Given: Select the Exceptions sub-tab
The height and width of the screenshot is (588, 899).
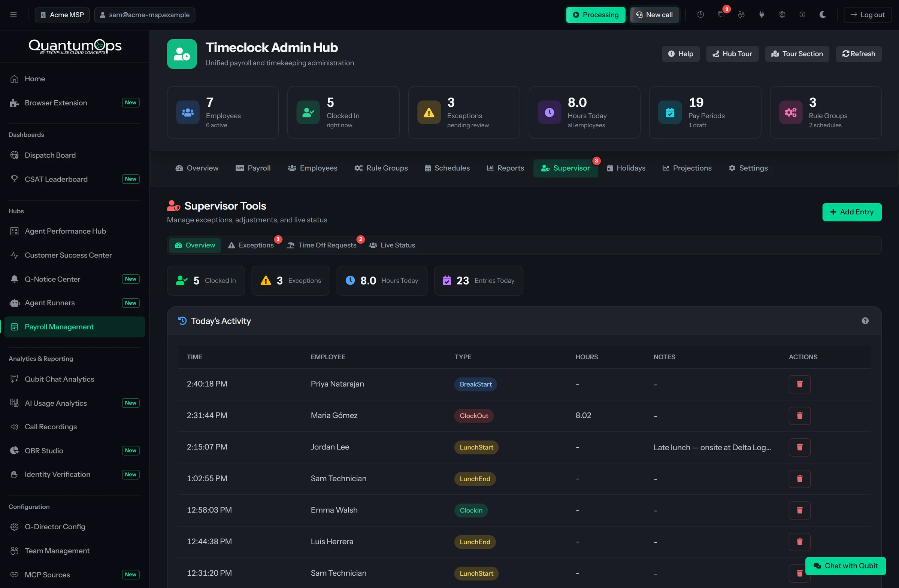Looking at the screenshot, I should click(x=251, y=245).
